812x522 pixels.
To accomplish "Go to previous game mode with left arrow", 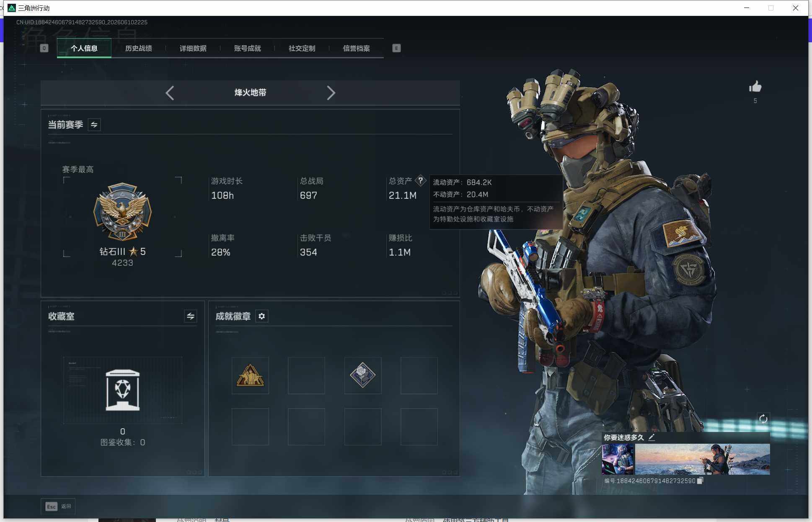I will coord(170,93).
